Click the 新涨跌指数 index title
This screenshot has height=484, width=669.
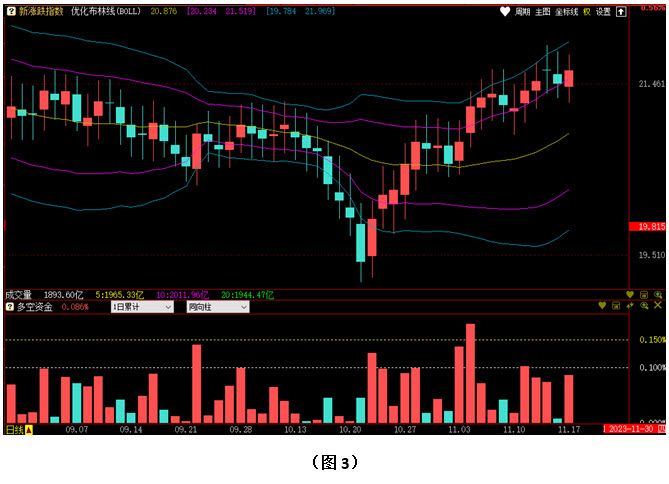[41, 11]
